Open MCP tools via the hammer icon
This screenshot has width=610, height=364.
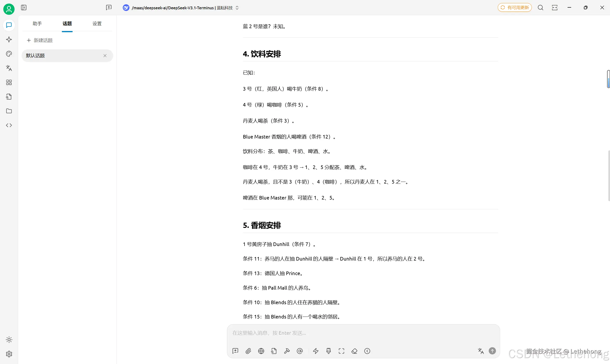coord(287,351)
